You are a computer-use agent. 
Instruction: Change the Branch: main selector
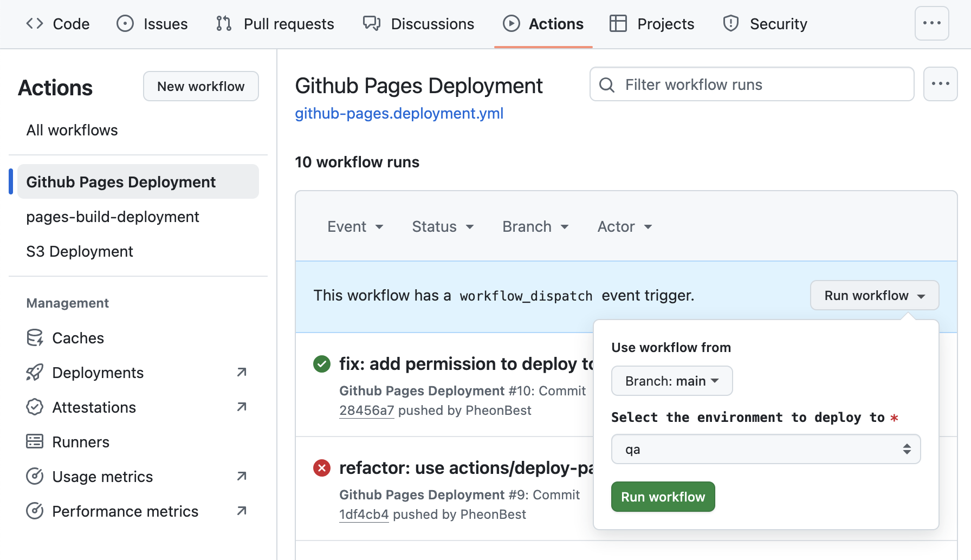click(672, 381)
